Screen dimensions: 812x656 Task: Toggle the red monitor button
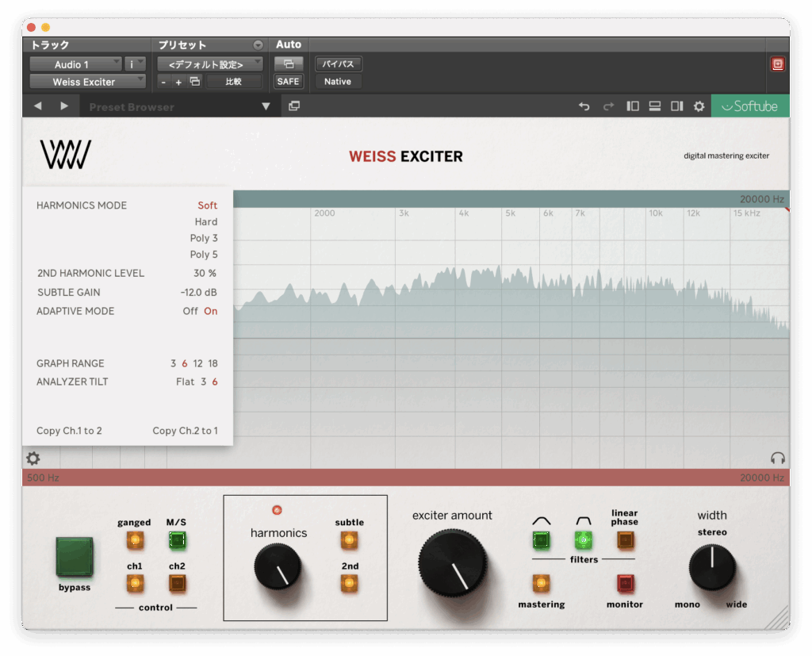[x=625, y=584]
